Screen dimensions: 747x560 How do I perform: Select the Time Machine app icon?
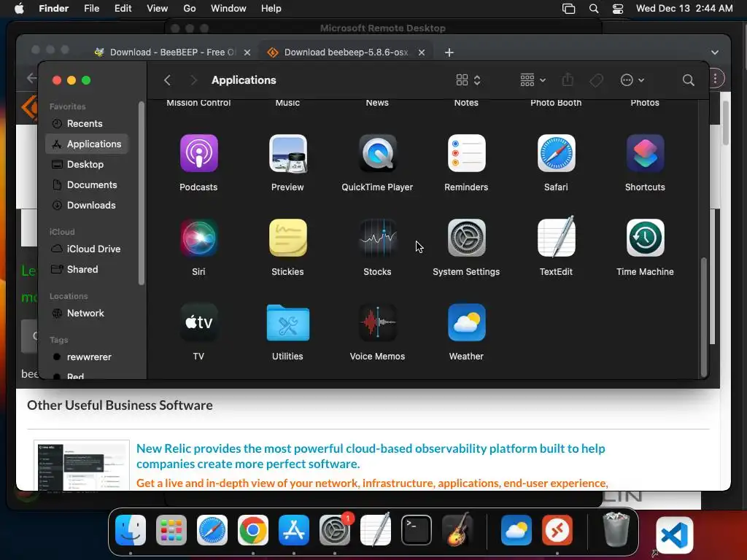[645, 238]
